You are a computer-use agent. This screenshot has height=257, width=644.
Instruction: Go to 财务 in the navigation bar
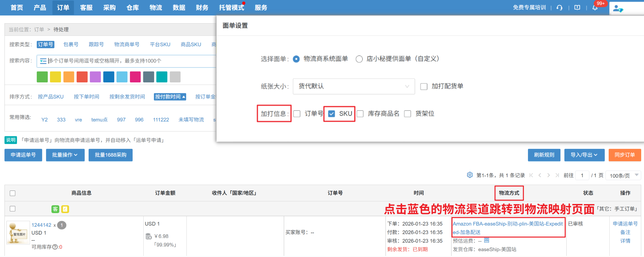(202, 8)
